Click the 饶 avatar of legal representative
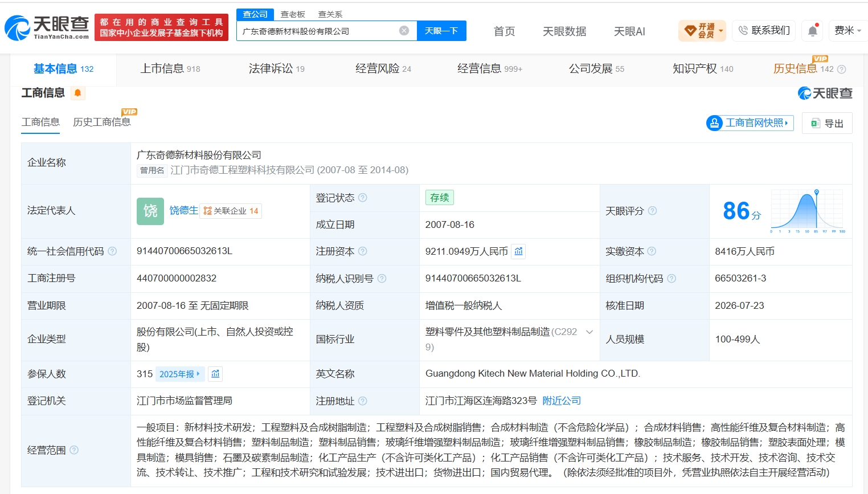The height and width of the screenshot is (494, 868). click(150, 211)
